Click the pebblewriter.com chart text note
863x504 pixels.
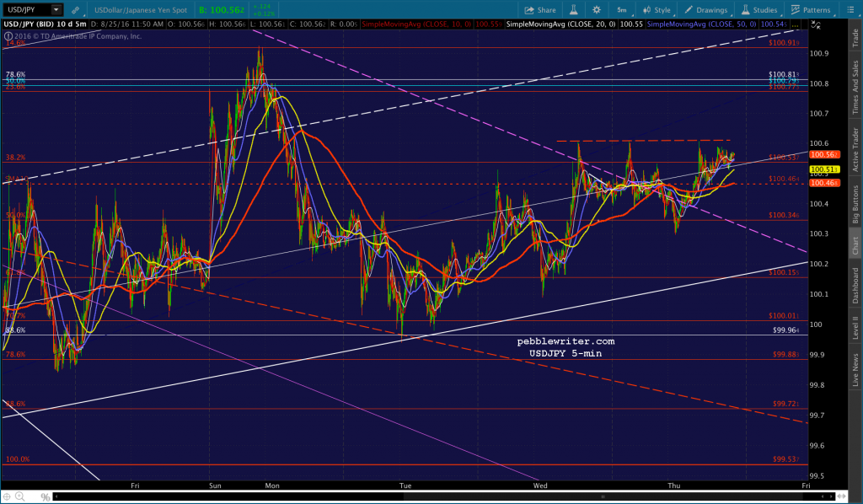(566, 341)
